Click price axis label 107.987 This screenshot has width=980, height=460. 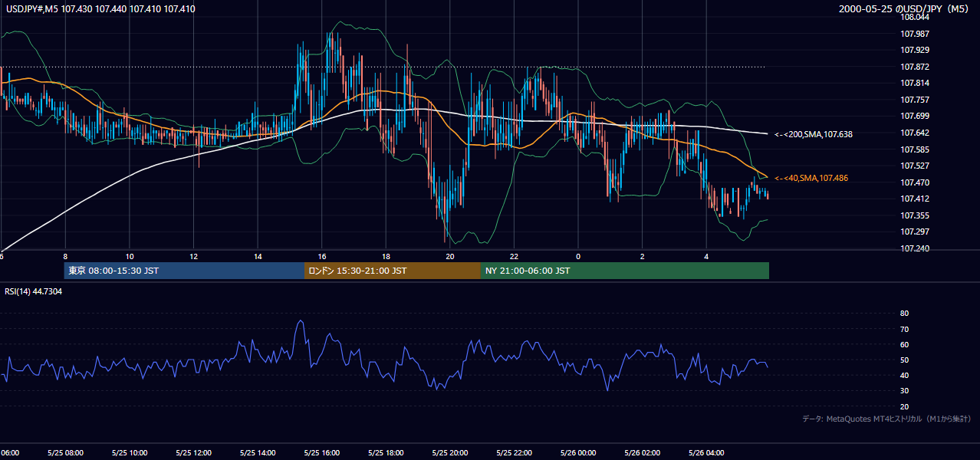915,34
